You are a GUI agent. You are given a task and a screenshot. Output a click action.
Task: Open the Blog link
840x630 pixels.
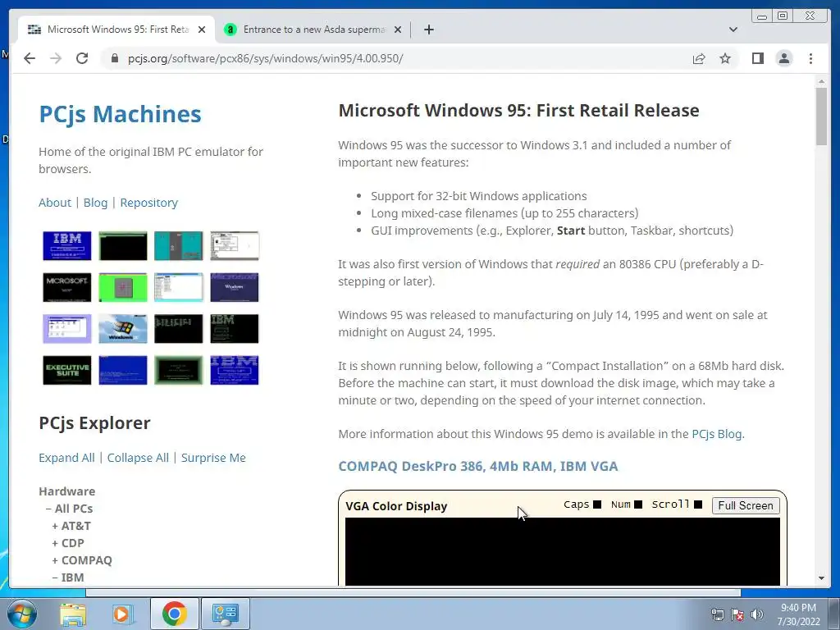tap(95, 203)
